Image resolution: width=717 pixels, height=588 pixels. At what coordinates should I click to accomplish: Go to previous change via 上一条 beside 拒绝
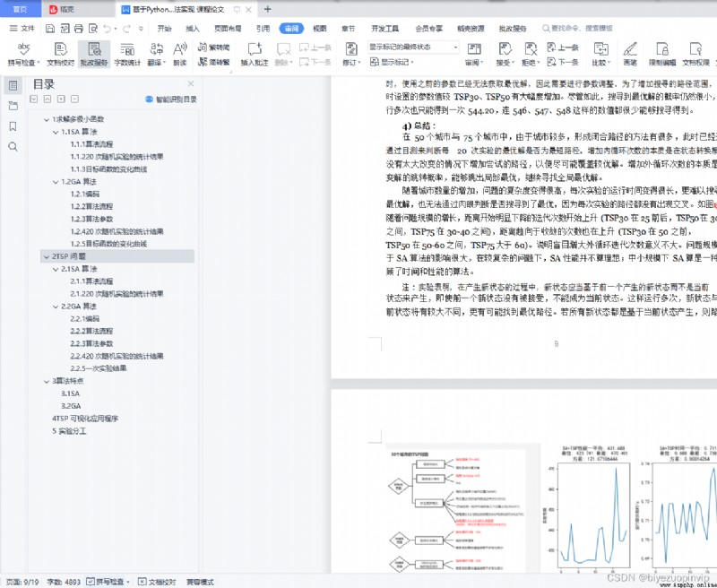(563, 48)
